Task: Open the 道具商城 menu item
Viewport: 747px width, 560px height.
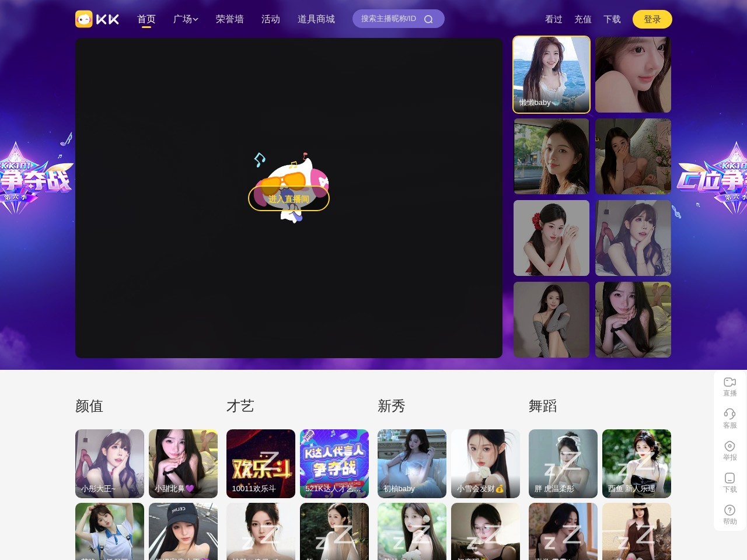Action: (x=316, y=19)
